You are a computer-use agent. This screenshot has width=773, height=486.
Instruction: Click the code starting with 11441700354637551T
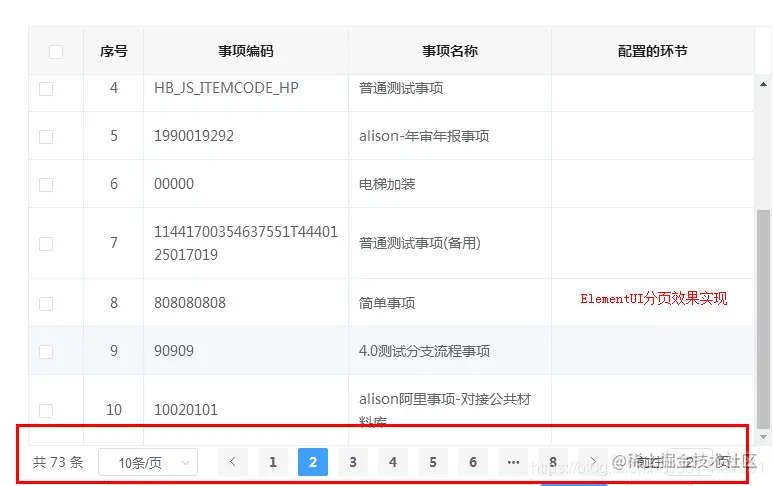246,243
